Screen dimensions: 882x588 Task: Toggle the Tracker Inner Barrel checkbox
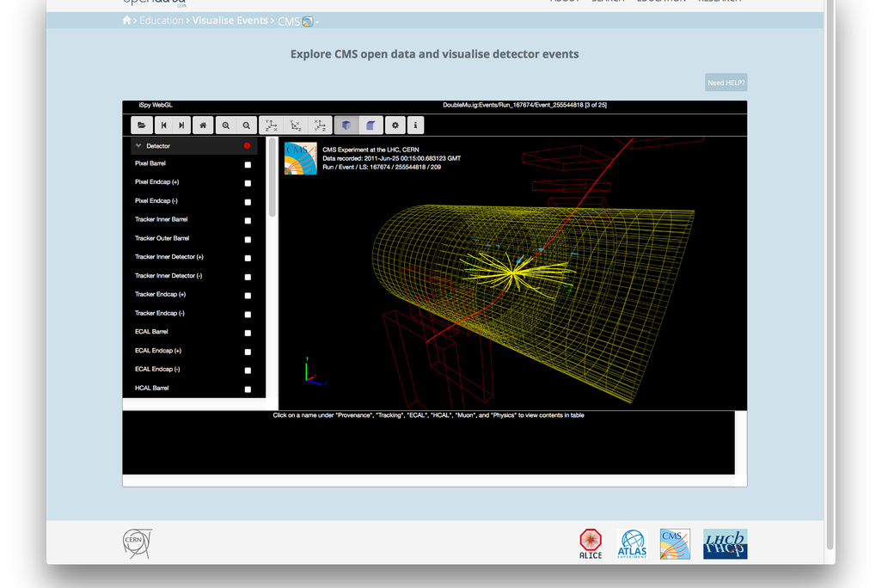point(248,221)
